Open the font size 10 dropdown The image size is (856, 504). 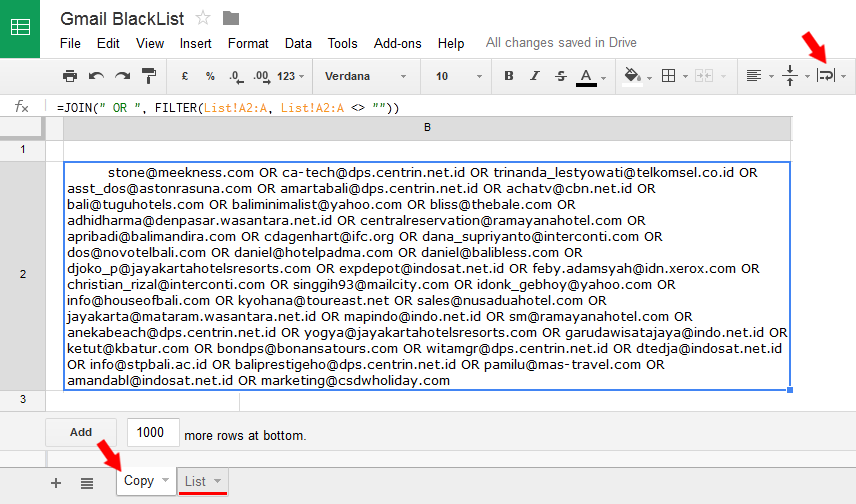tap(459, 76)
